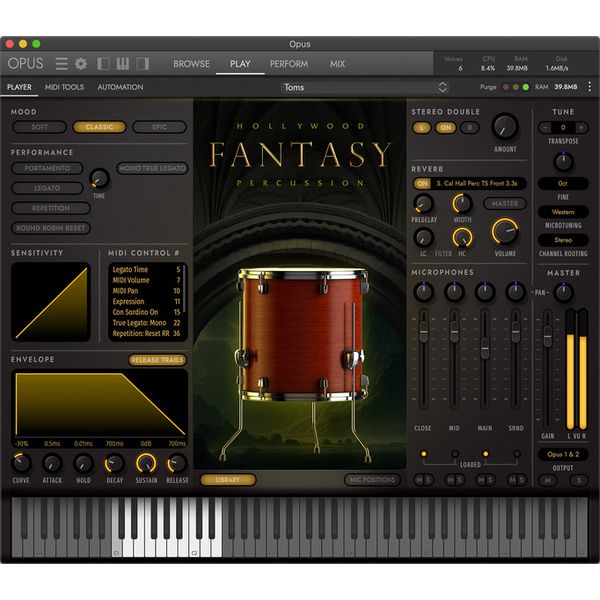The height and width of the screenshot is (600, 600).
Task: Open the Oct transpose mode dropdown
Action: [x=563, y=183]
